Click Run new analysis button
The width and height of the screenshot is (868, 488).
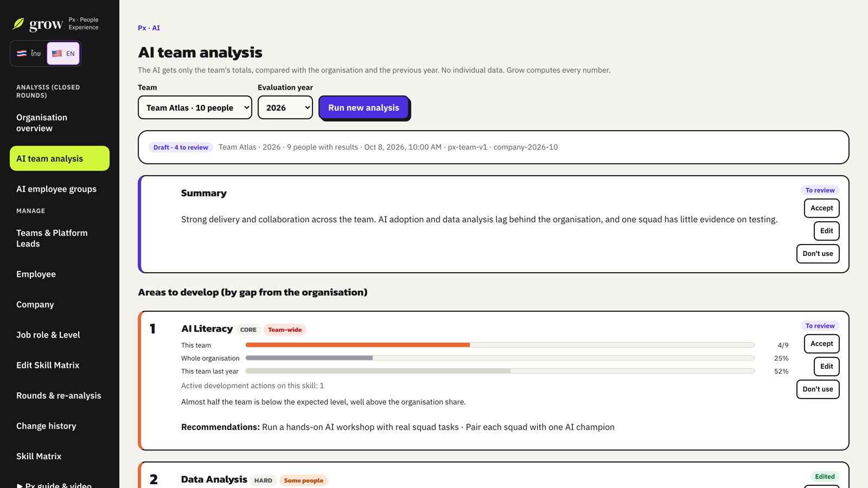(x=363, y=107)
